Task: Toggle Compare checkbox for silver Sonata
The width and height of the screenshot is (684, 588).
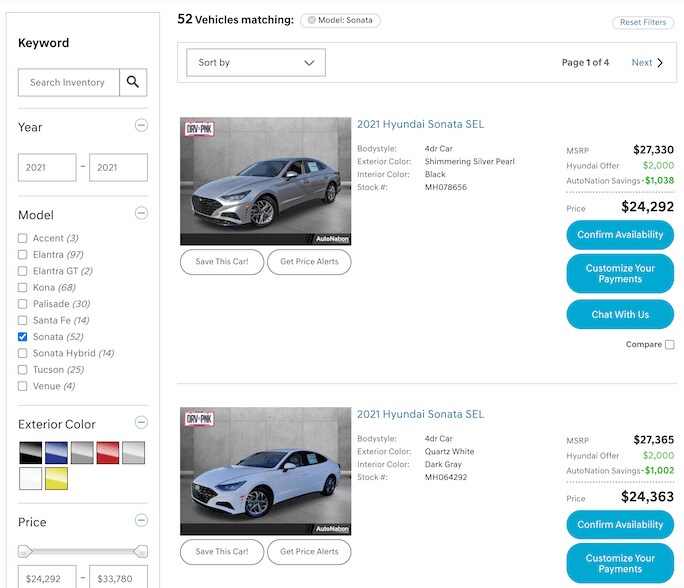Action: click(670, 345)
